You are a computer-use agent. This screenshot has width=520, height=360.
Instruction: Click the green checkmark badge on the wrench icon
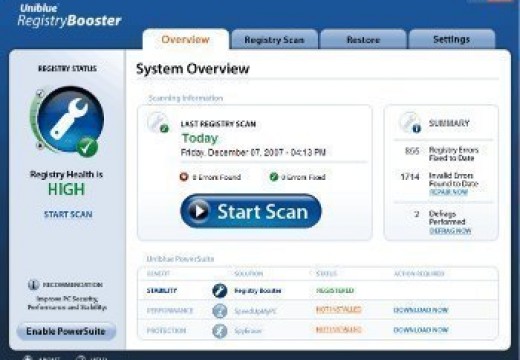[87, 147]
